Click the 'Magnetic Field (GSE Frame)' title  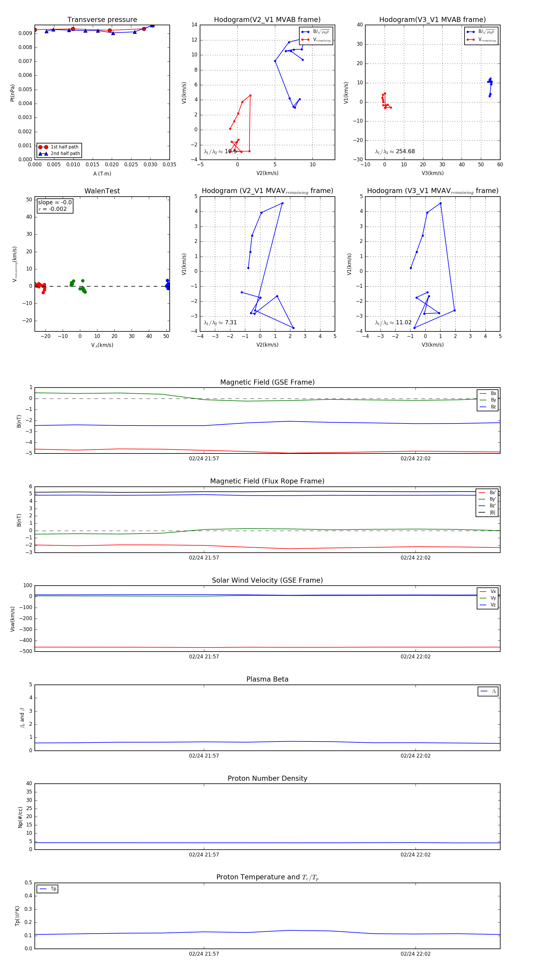click(267, 382)
